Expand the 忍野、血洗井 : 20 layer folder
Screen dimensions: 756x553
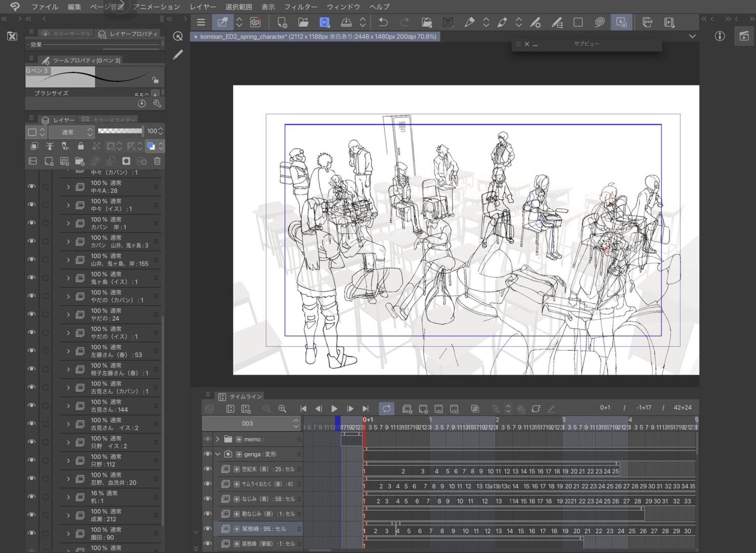tap(68, 479)
